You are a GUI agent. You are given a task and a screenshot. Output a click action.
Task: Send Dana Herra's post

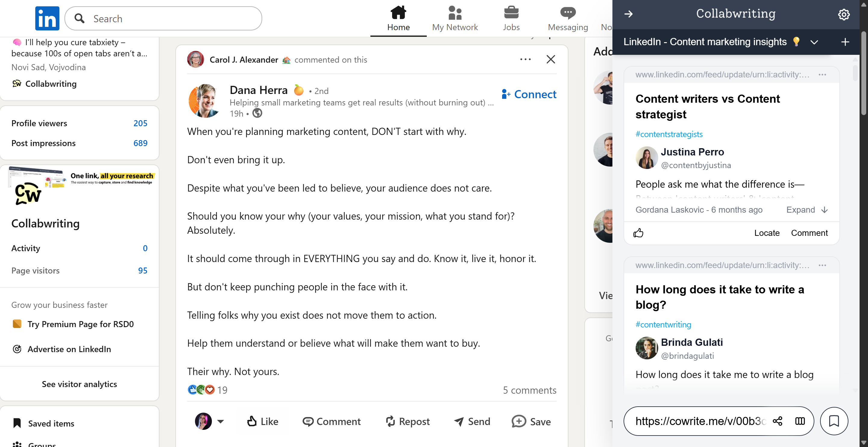click(472, 421)
